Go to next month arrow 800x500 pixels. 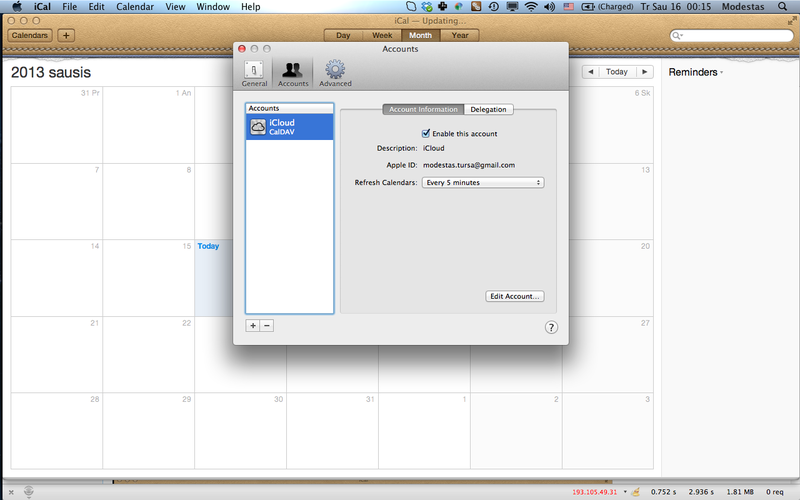click(x=644, y=72)
